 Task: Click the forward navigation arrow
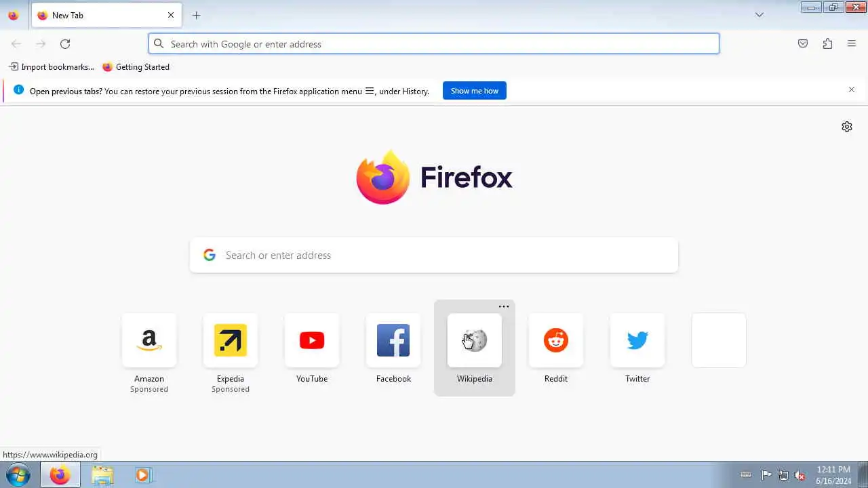pos(41,44)
